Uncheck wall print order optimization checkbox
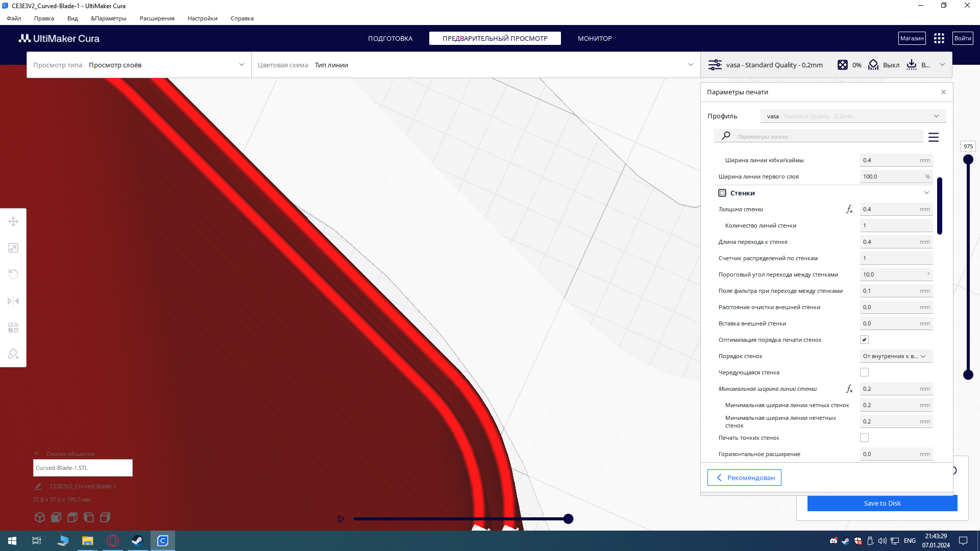This screenshot has height=551, width=980. coord(864,340)
